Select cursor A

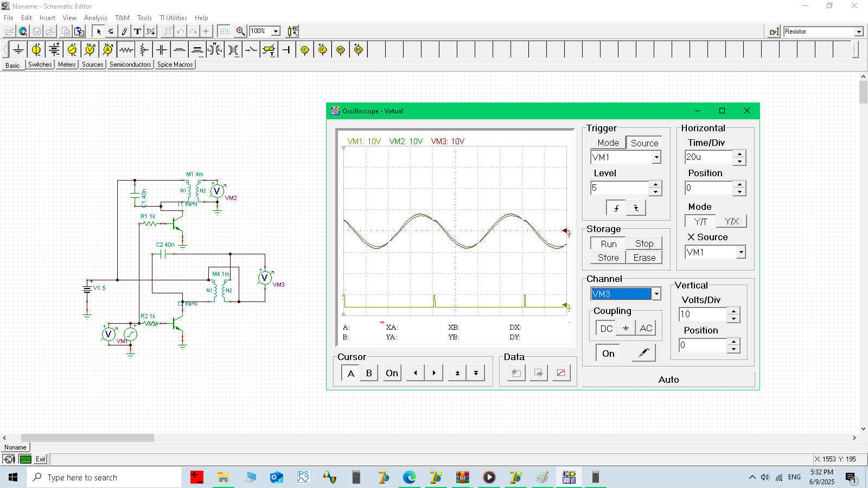351,373
